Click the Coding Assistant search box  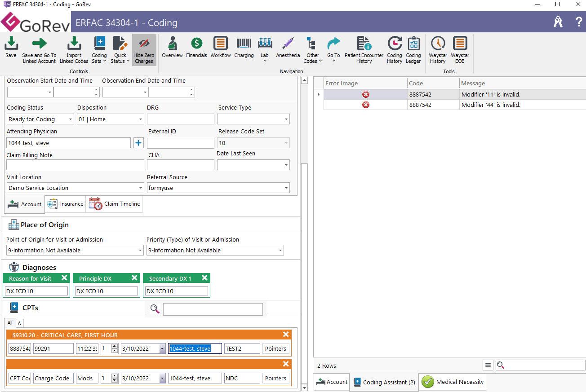pos(541,366)
